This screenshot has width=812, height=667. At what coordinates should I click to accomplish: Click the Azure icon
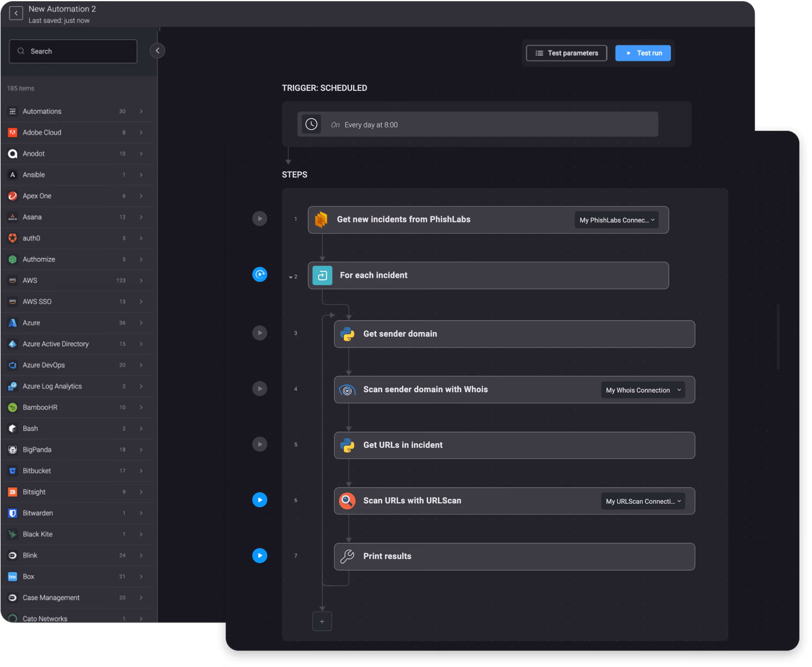tap(13, 323)
